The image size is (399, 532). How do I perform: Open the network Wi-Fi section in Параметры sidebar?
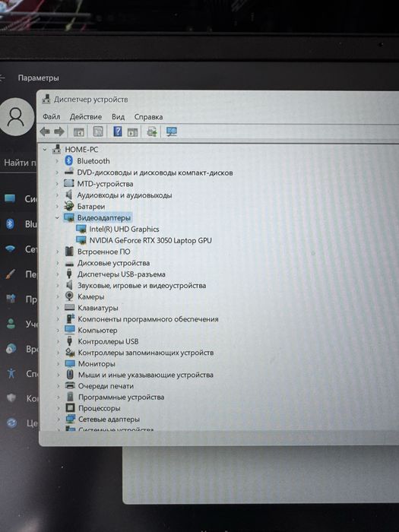(10, 249)
